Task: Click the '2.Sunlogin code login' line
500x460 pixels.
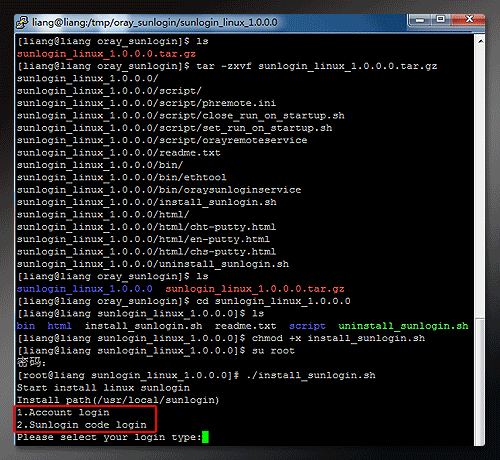Action: (x=82, y=425)
